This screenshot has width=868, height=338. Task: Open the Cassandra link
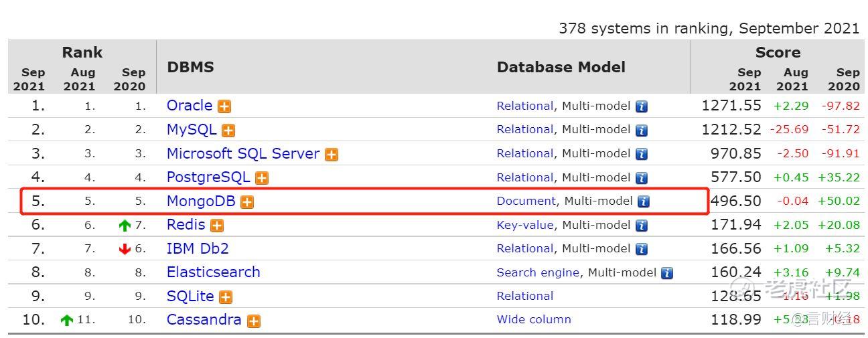pyautogui.click(x=204, y=319)
